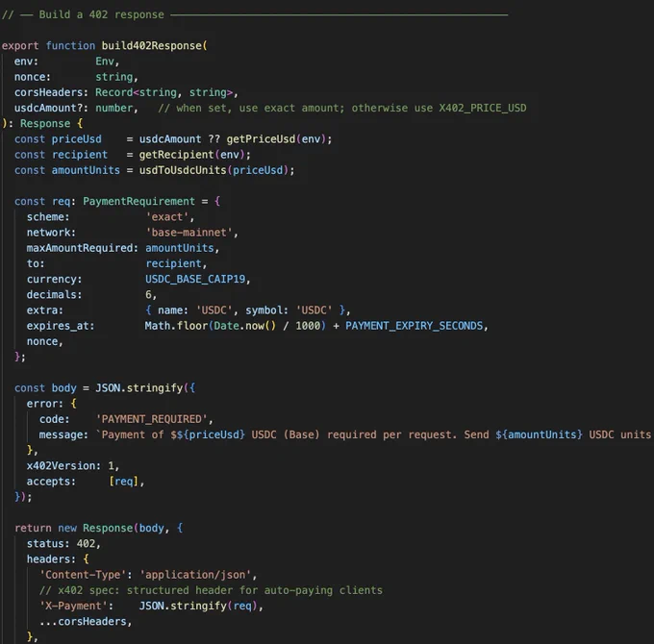
Task: Click the "scheme:" property key
Action: coord(48,217)
